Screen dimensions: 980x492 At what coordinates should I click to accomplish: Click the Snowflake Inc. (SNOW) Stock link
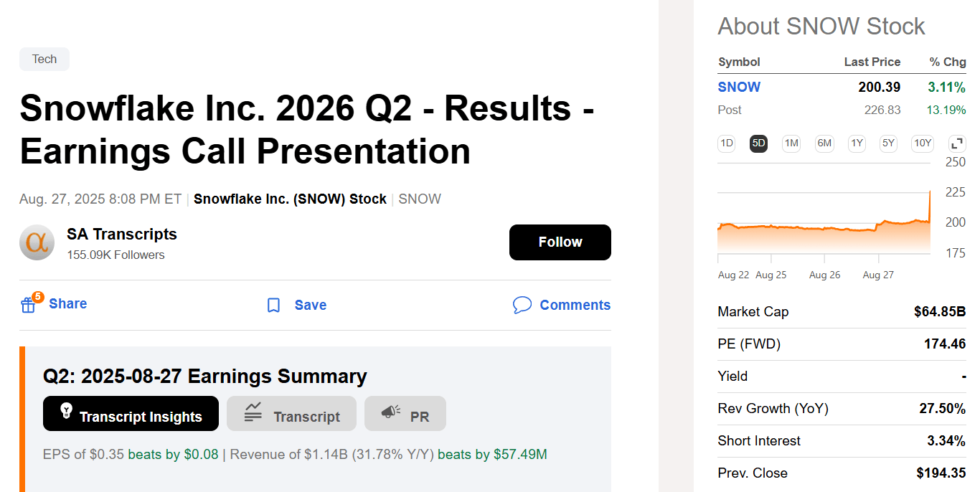[290, 199]
